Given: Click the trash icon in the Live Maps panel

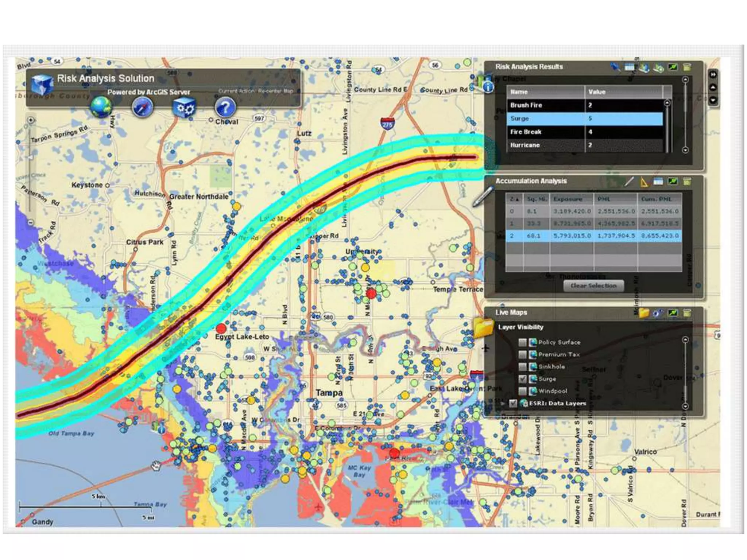Looking at the screenshot, I should 687,313.
